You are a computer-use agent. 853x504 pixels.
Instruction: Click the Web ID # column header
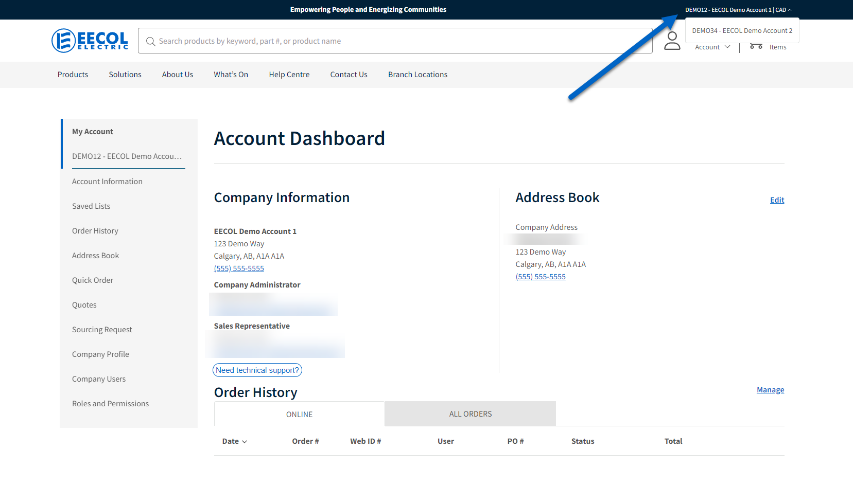click(365, 441)
